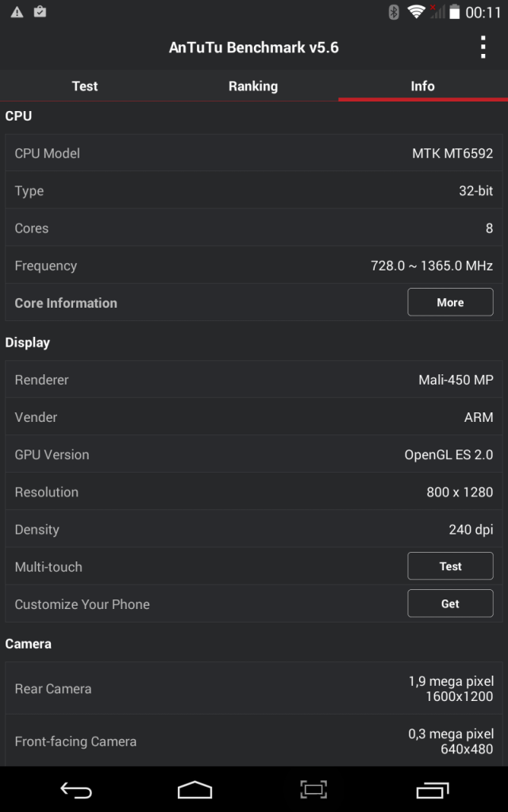Tap the battery status icon
This screenshot has height=812, width=508.
tap(455, 13)
